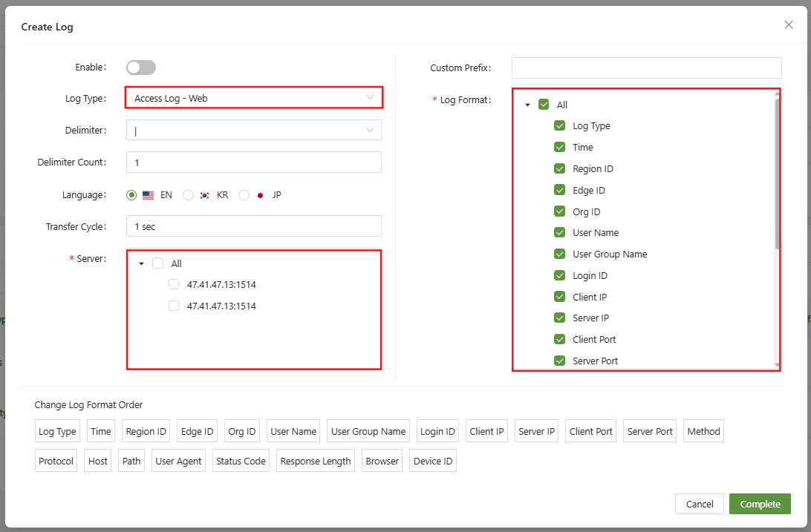Screen dimensions: 811x532
Task: Uncheck the Client IP checkbox
Action: tap(560, 297)
